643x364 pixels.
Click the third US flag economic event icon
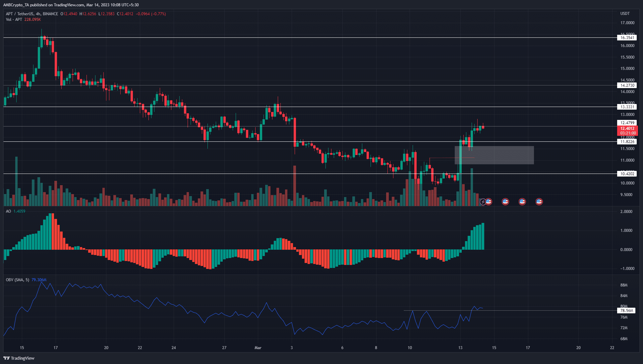(522, 201)
